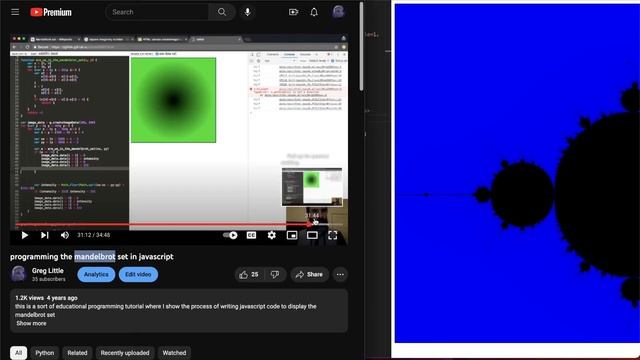Enable miniplayer mode

pyautogui.click(x=292, y=235)
